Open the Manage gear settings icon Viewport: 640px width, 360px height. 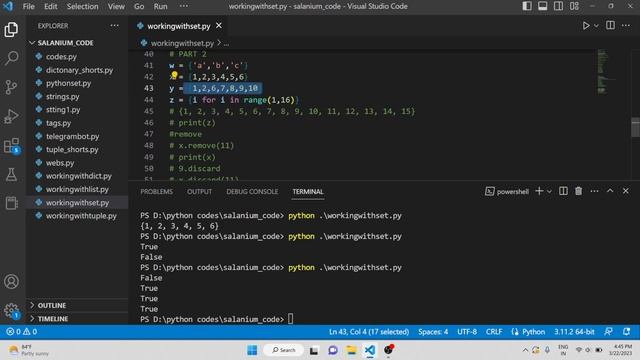11,311
